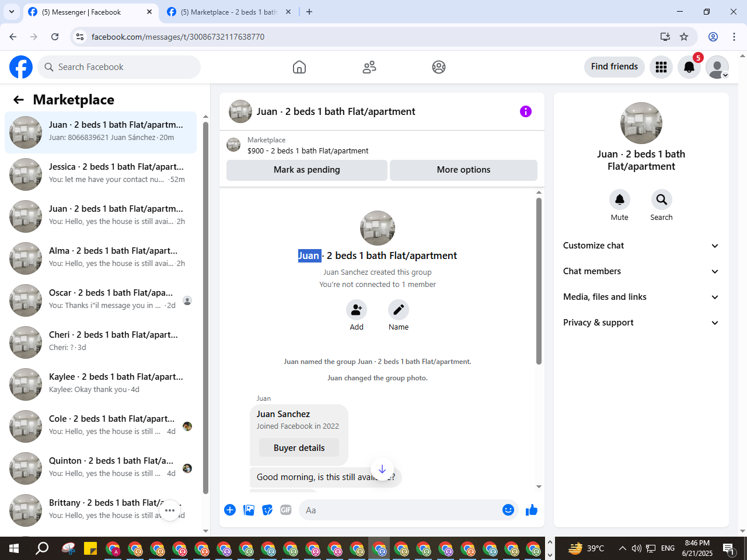
Task: Open Cheri's apartment conversation
Action: pos(100,342)
